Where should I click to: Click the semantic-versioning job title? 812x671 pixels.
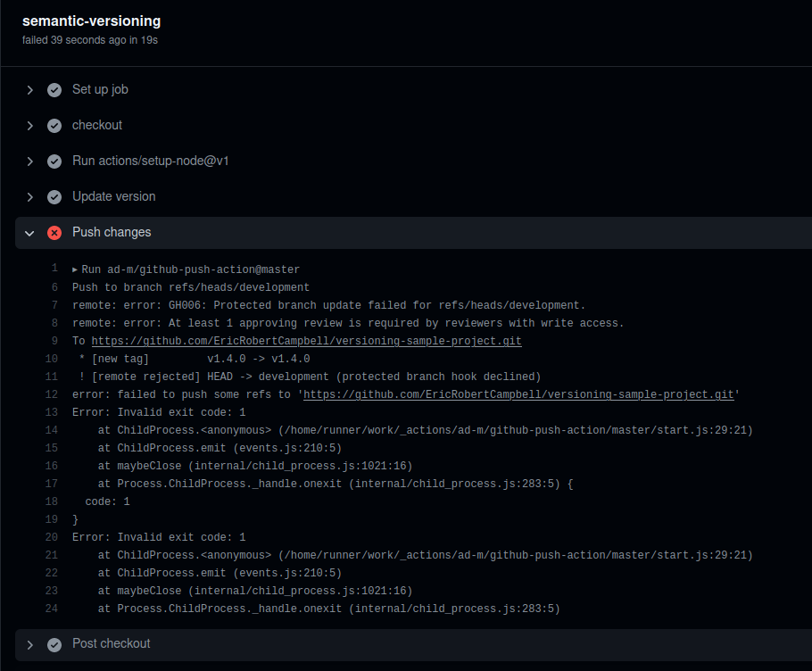pos(91,21)
